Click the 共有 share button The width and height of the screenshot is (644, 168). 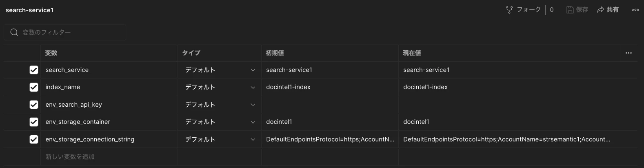(x=608, y=10)
